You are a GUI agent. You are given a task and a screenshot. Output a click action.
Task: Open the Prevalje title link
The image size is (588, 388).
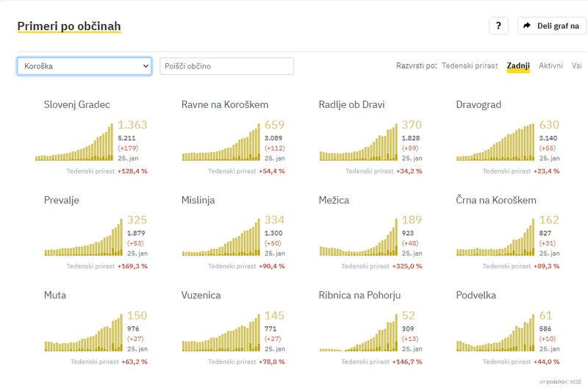pyautogui.click(x=62, y=200)
